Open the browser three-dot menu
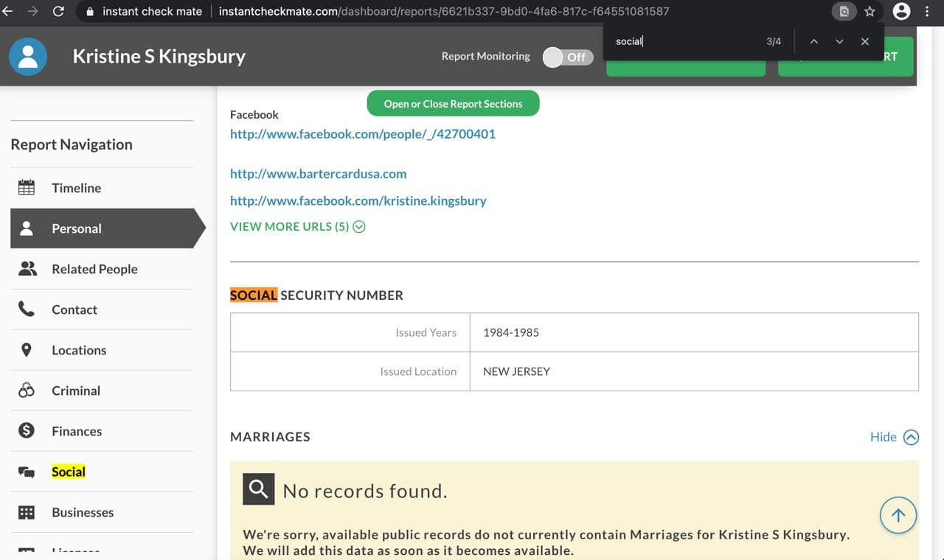 (x=927, y=11)
